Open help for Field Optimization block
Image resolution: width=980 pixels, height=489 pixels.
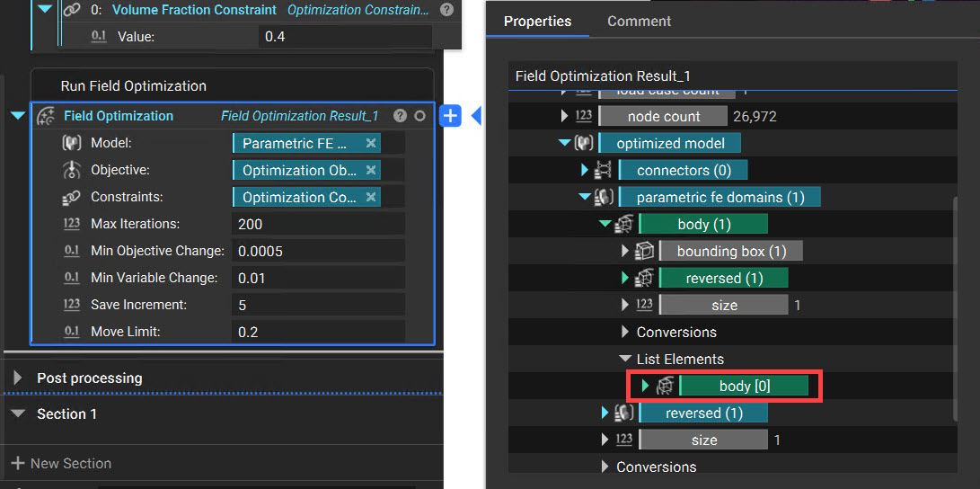(x=400, y=116)
